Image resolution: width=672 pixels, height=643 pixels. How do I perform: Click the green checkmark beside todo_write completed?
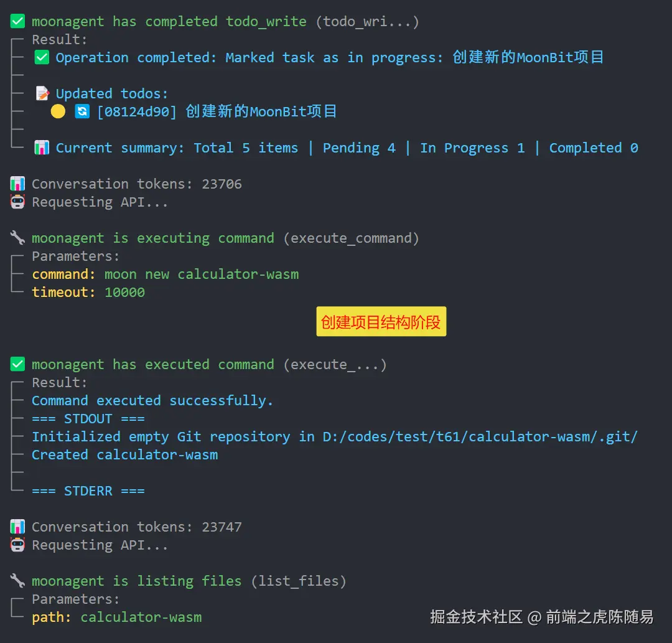[x=17, y=22]
